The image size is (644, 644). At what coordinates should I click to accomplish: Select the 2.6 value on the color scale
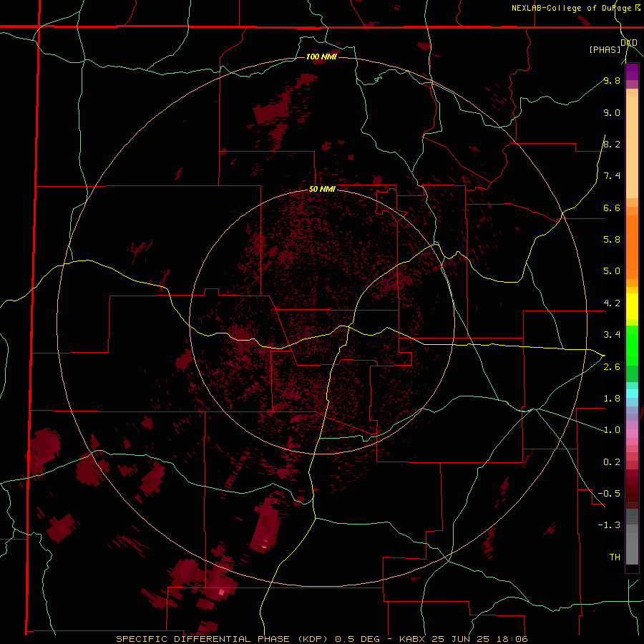[612, 367]
